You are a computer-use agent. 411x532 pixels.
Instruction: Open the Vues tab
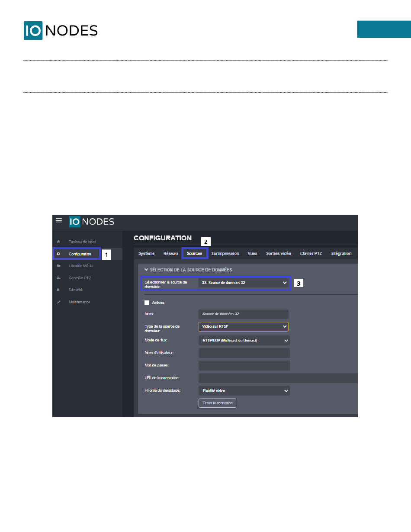tap(252, 253)
